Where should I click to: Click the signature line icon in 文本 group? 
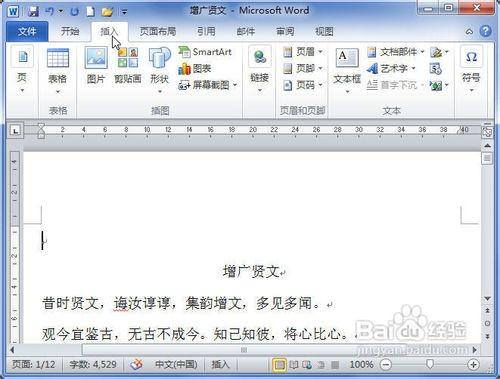439,52
